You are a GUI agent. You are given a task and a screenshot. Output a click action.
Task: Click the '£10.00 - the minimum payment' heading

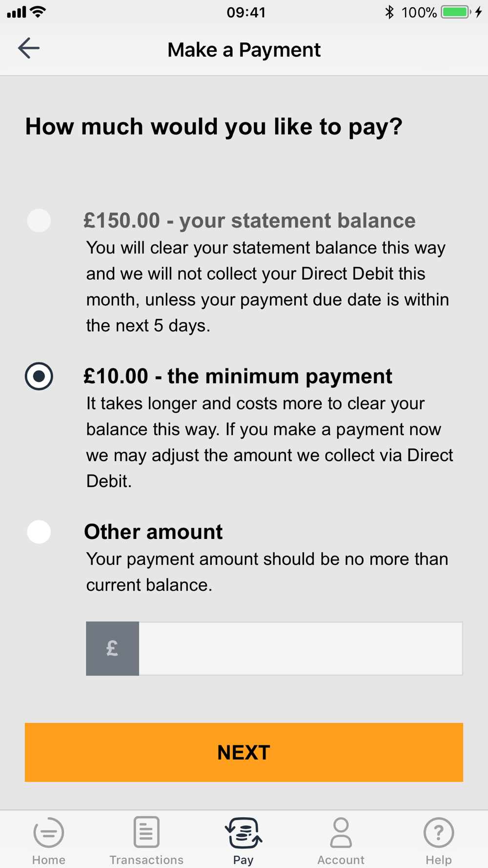(238, 376)
